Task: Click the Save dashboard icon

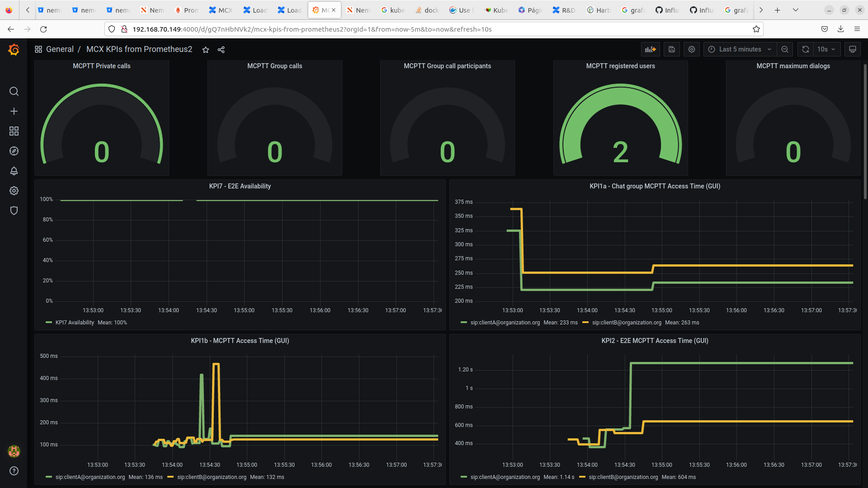Action: (x=672, y=49)
